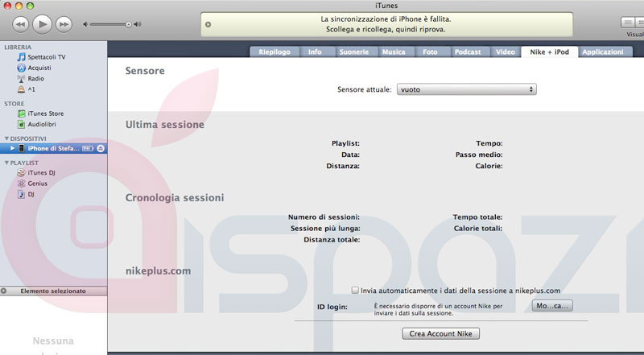Open the Applicazioni tab
Viewport: 644px width, 355px height.
(x=602, y=52)
